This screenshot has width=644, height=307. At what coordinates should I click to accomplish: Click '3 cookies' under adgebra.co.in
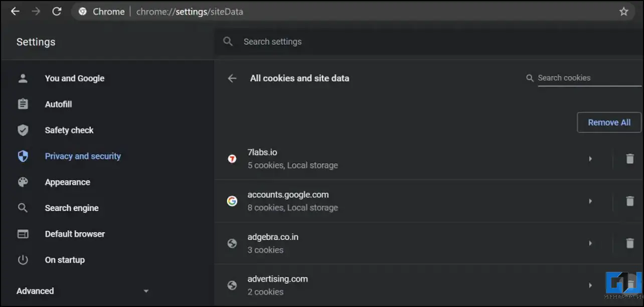tap(265, 250)
